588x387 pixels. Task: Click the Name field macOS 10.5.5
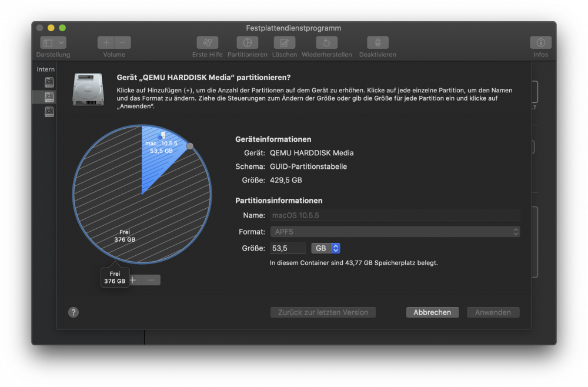[395, 215]
